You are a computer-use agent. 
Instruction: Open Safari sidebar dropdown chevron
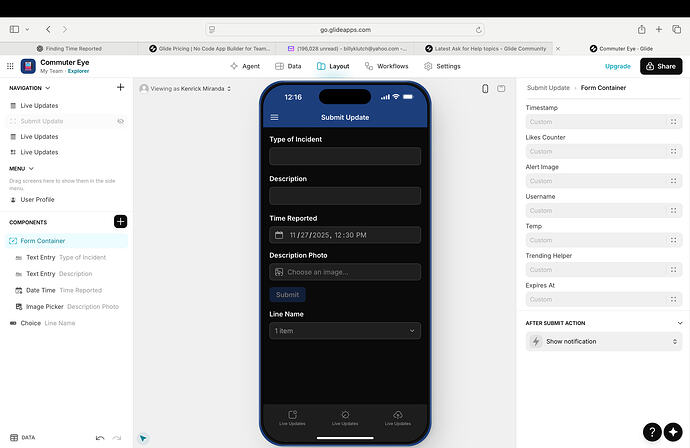27,29
